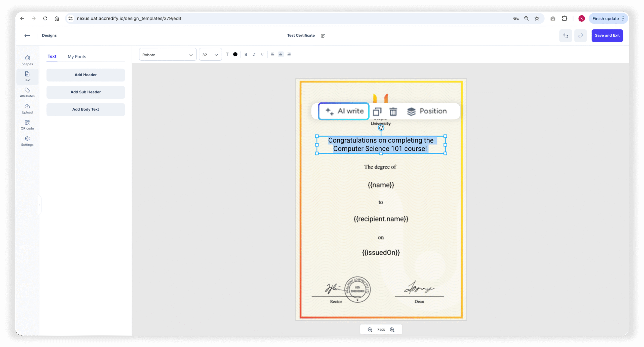Align text to the left
644x347 pixels.
click(x=273, y=54)
